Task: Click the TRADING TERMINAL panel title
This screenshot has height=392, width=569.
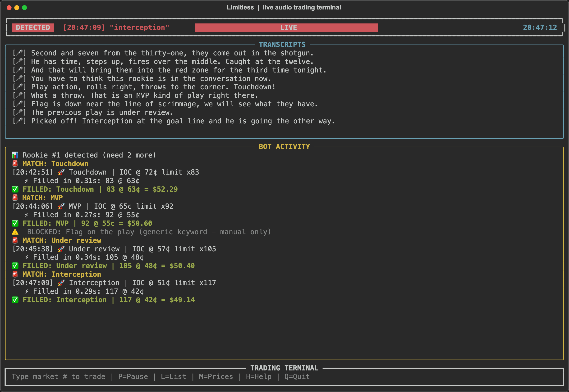Action: click(284, 368)
